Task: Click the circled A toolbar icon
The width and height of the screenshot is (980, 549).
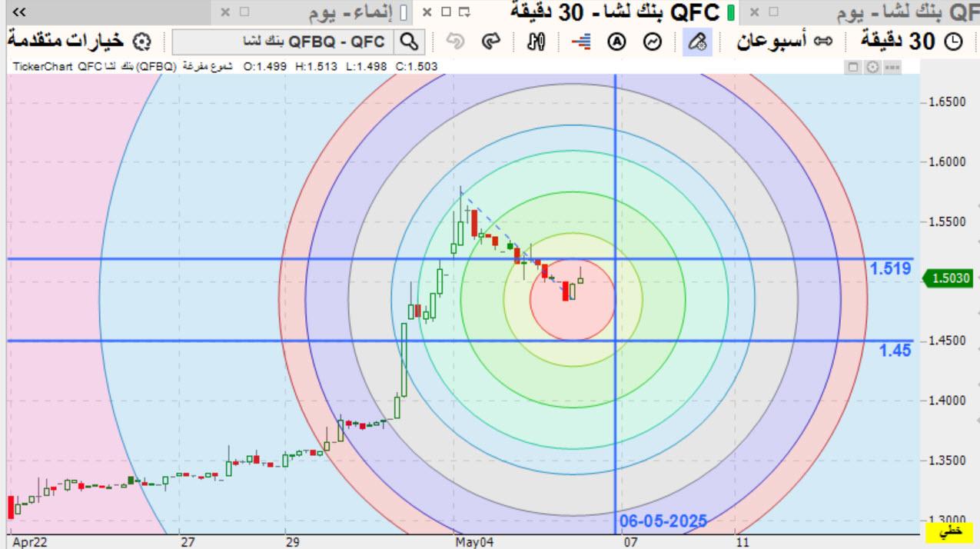Action: [x=616, y=42]
